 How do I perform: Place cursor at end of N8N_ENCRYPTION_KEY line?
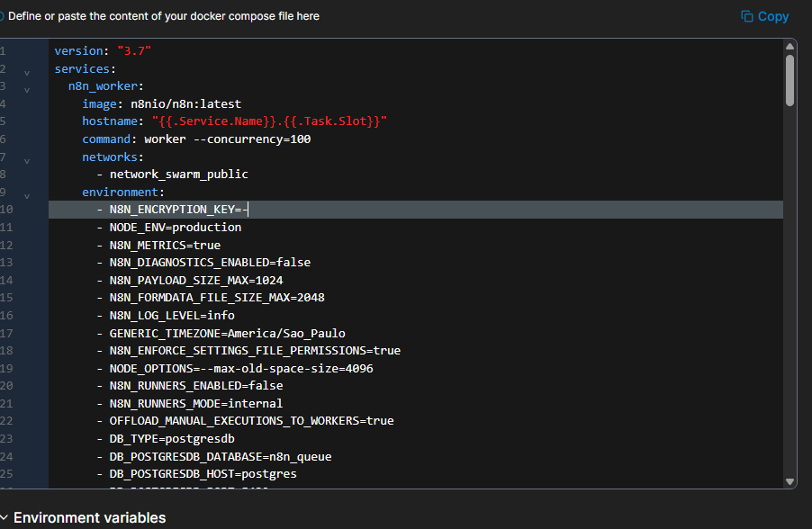tap(248, 210)
